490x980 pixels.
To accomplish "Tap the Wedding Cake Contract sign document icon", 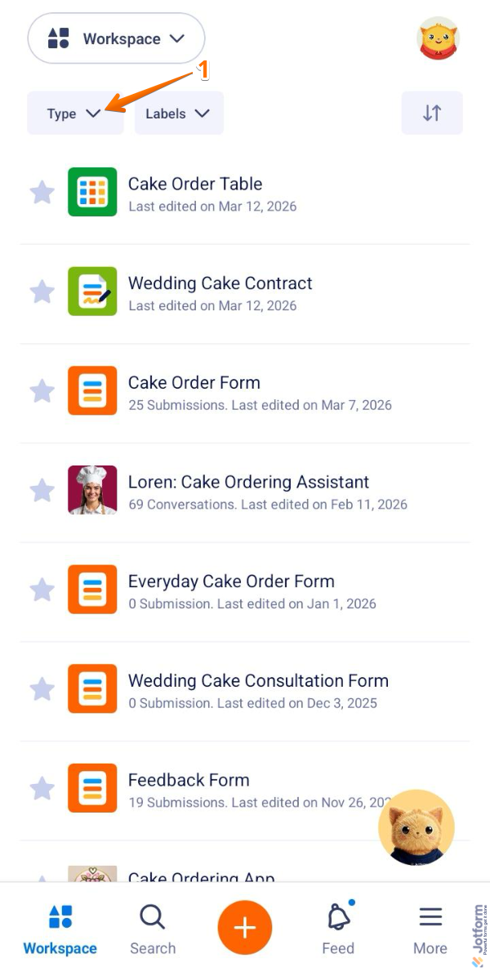I will click(92, 291).
